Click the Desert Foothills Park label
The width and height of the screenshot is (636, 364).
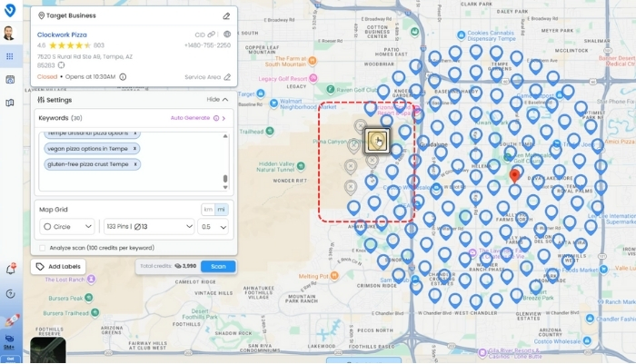tap(200, 314)
